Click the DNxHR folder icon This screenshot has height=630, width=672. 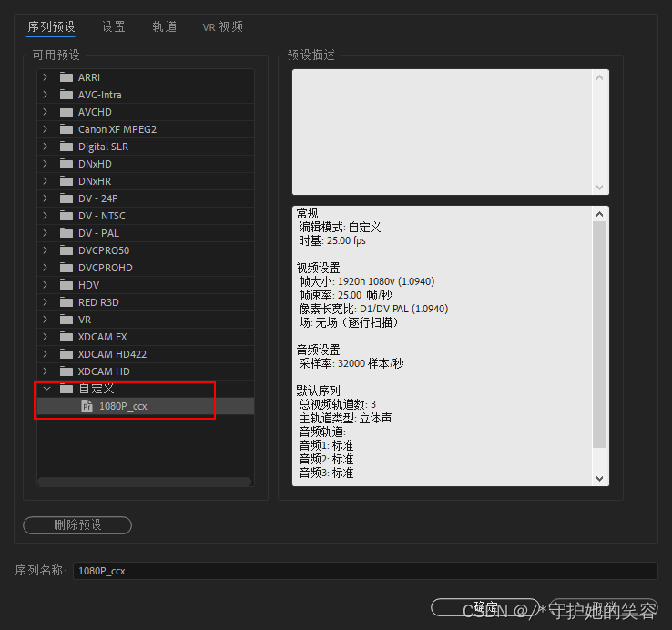[66, 181]
